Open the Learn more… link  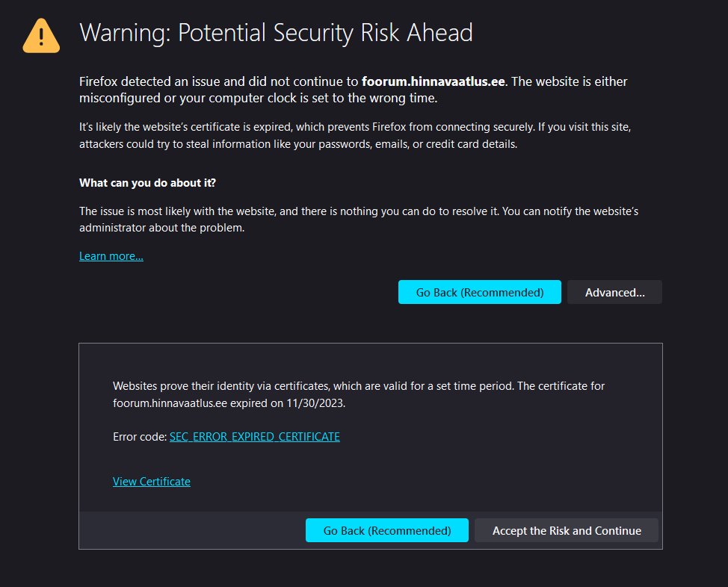pos(111,256)
